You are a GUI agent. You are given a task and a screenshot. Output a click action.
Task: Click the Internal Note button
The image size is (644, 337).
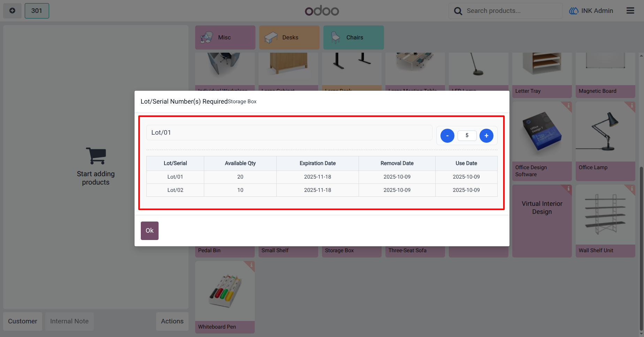(x=69, y=321)
